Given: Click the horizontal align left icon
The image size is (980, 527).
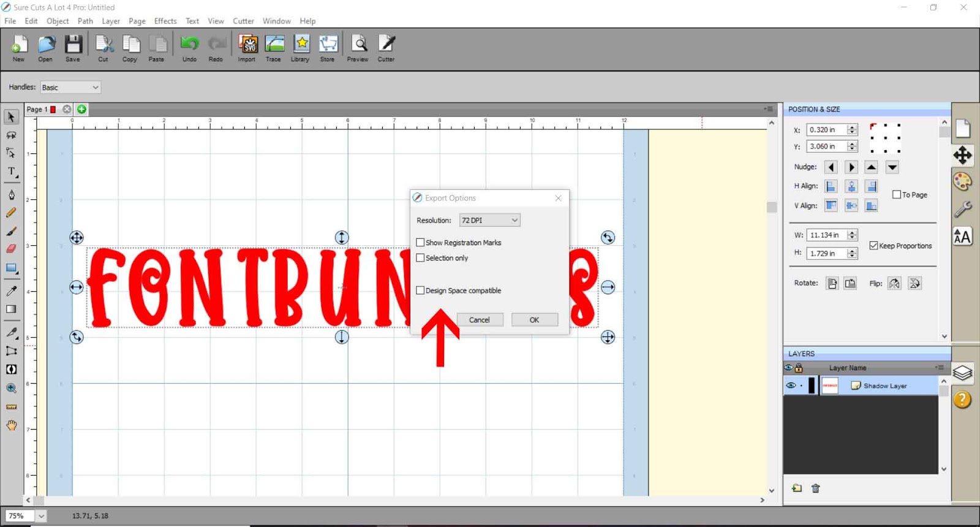Looking at the screenshot, I should (x=831, y=186).
